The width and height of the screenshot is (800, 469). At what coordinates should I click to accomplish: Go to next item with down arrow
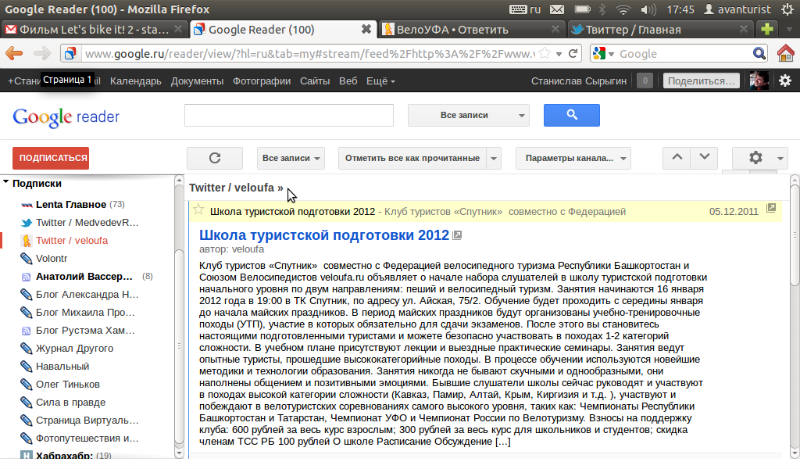[x=704, y=158]
